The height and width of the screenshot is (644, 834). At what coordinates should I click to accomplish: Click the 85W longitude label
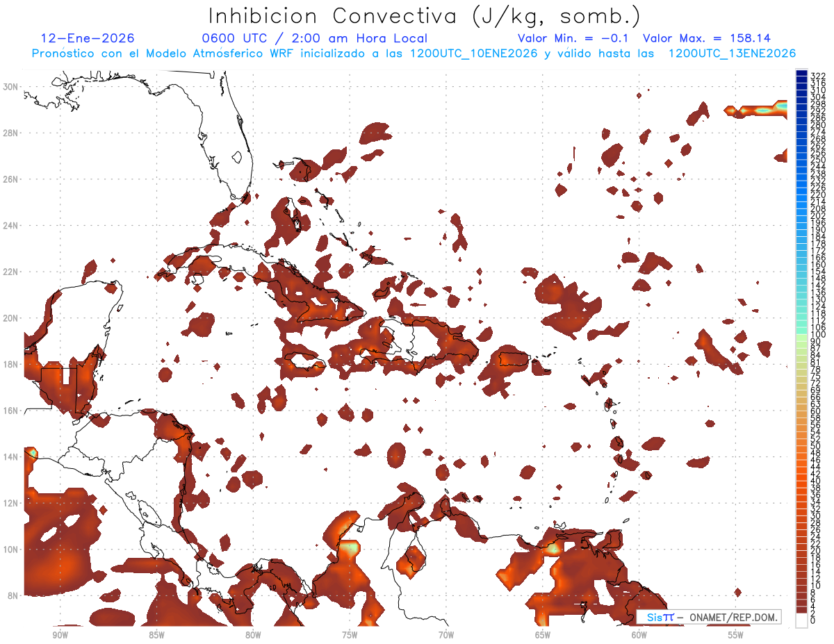point(156,635)
